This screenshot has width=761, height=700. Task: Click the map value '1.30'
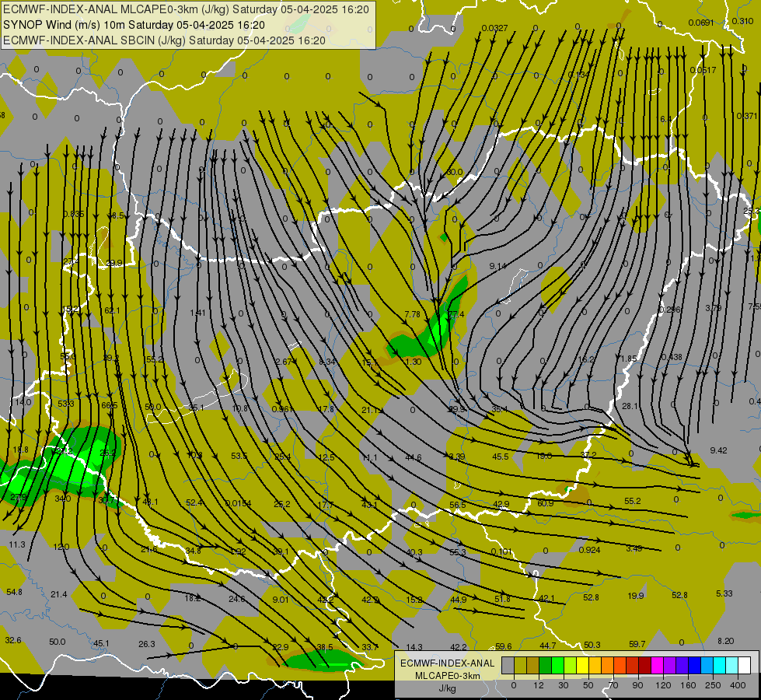click(x=413, y=362)
